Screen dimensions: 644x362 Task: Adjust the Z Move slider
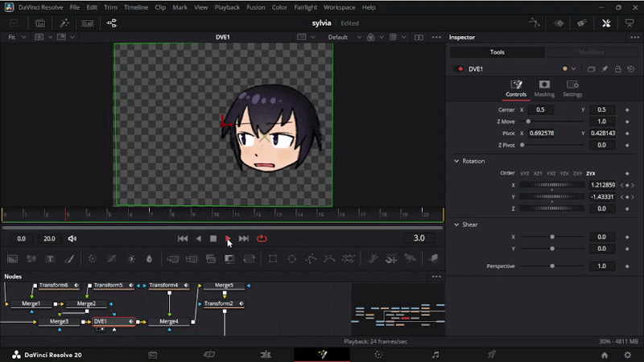tap(529, 121)
